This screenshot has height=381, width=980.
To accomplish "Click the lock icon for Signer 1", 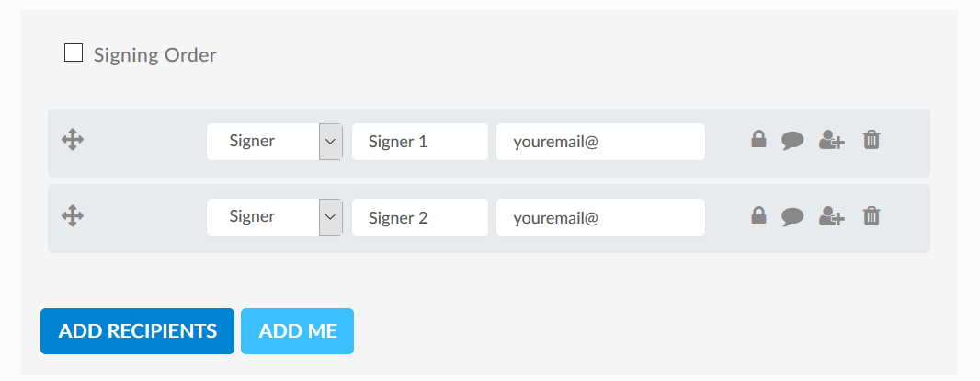I will (x=758, y=139).
